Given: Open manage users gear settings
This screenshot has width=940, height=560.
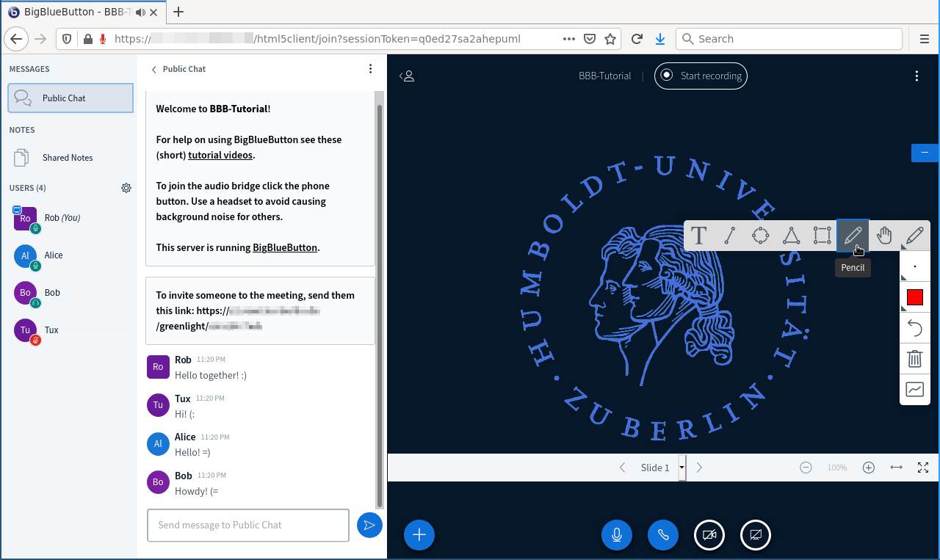Looking at the screenshot, I should [126, 188].
